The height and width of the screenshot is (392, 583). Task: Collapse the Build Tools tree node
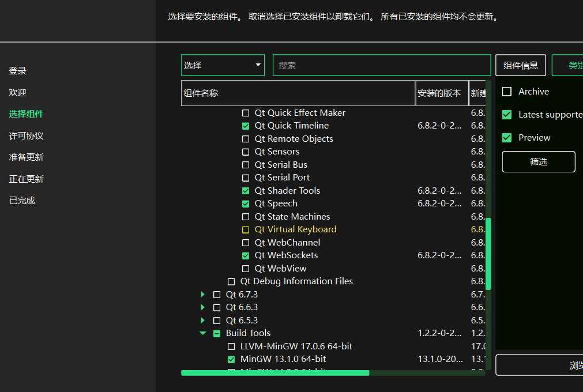click(x=202, y=333)
